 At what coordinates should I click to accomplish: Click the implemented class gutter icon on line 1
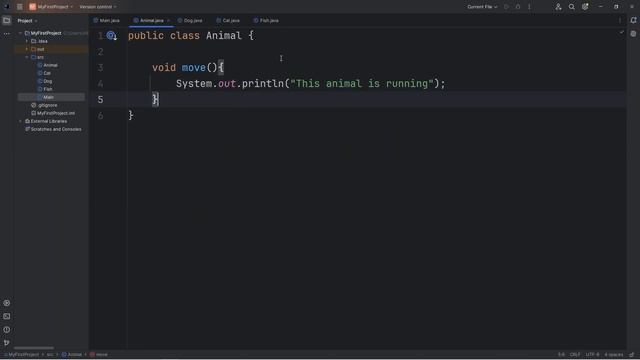click(x=111, y=36)
